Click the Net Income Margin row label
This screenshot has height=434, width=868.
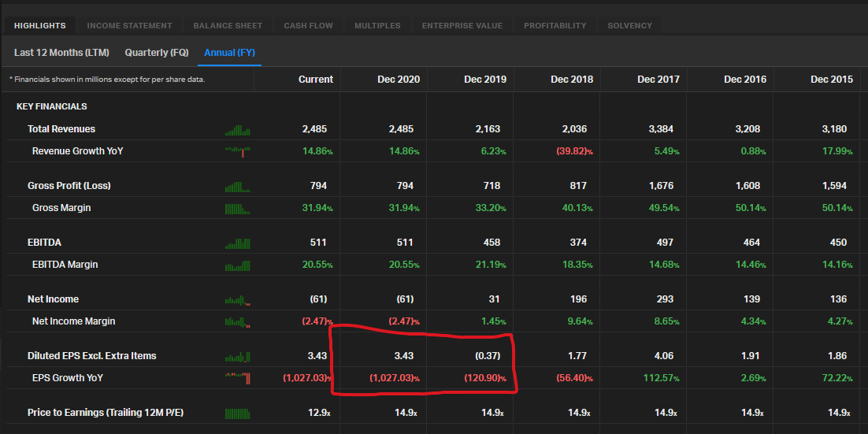tap(73, 321)
